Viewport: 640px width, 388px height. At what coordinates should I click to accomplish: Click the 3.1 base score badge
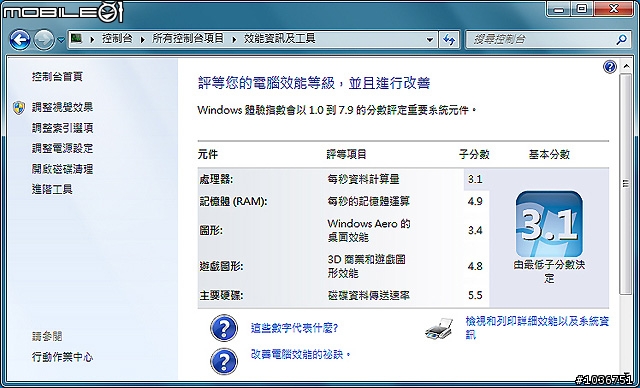click(x=549, y=224)
